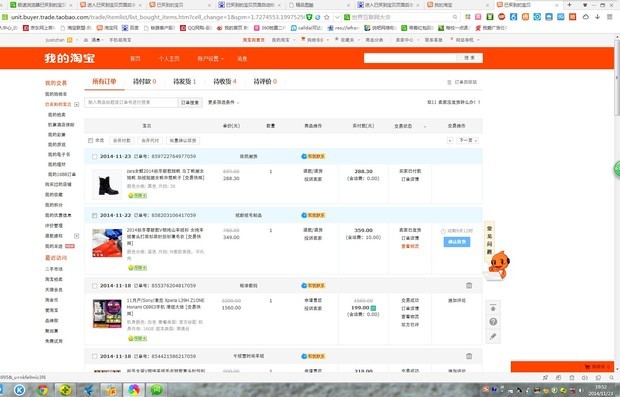620x397 pixels.
Task: Open the order recycle bin link
Action: [x=462, y=82]
